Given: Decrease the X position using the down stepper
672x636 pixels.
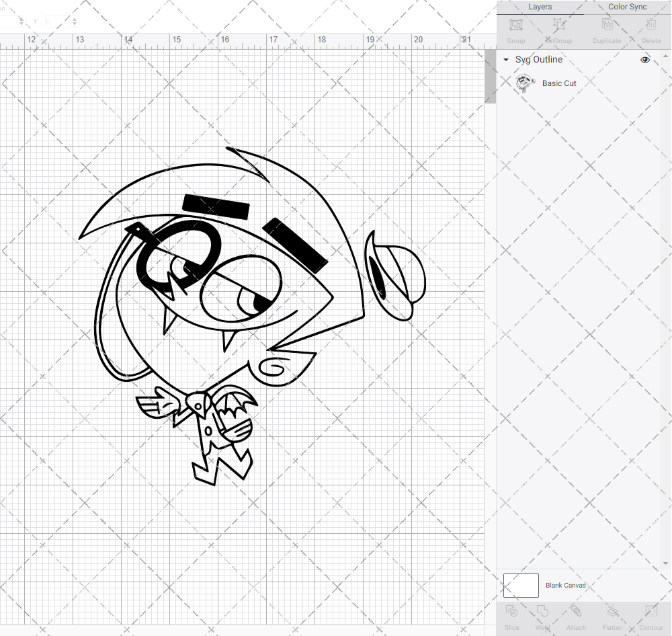Looking at the screenshot, I should click(x=22, y=24).
